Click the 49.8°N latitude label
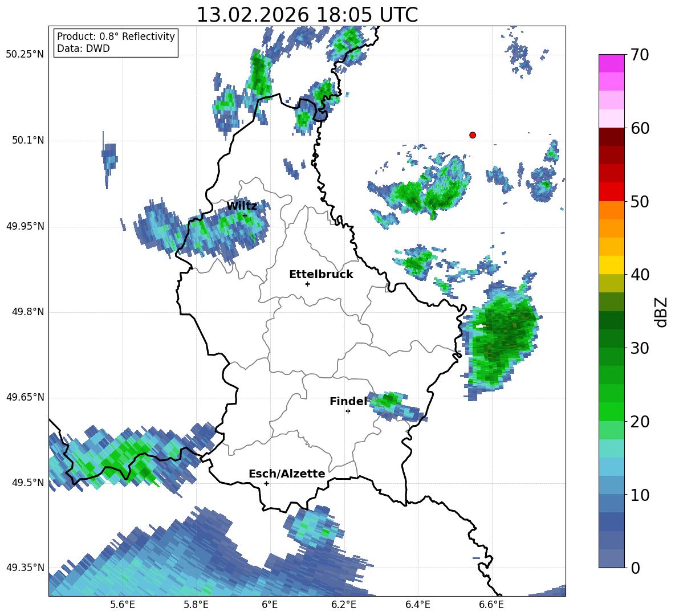This screenshot has width=675, height=616. (28, 312)
